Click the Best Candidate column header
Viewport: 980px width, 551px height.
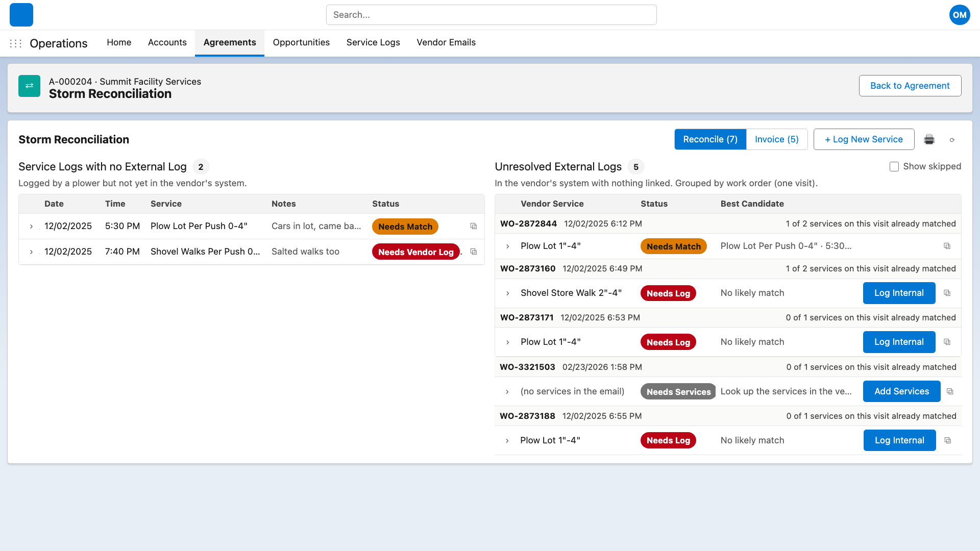(752, 204)
